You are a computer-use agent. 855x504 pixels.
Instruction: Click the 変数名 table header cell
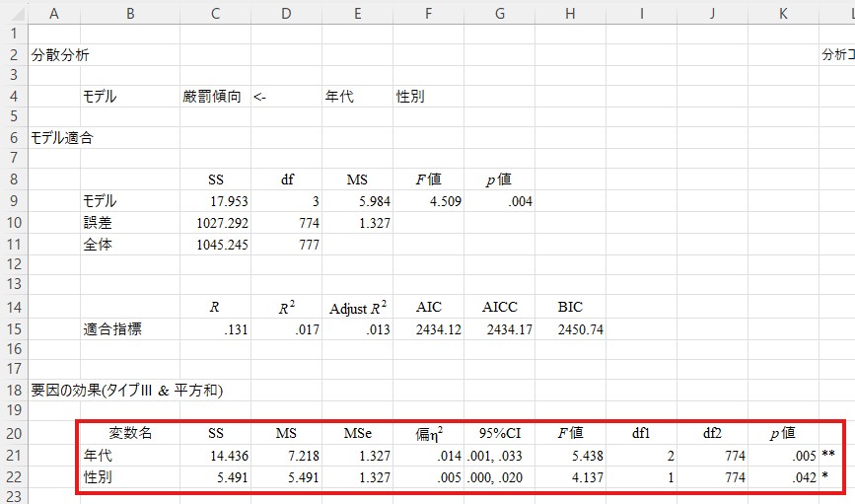130,433
